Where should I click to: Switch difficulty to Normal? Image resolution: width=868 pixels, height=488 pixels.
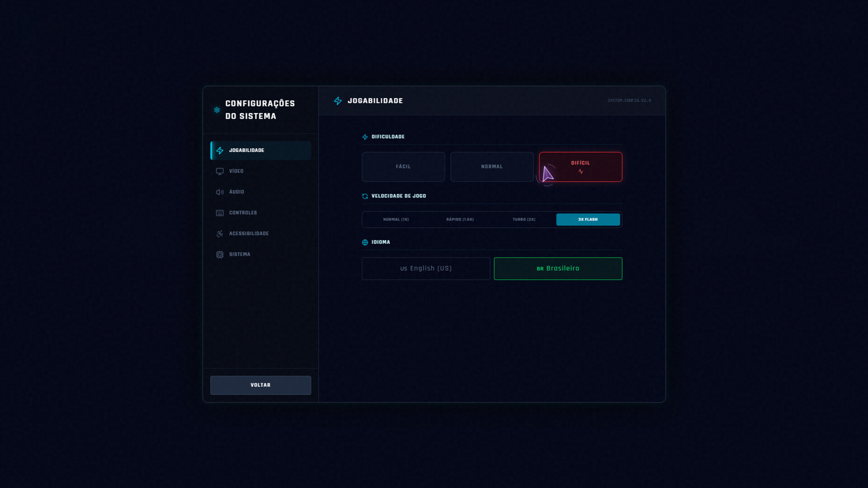click(x=492, y=167)
